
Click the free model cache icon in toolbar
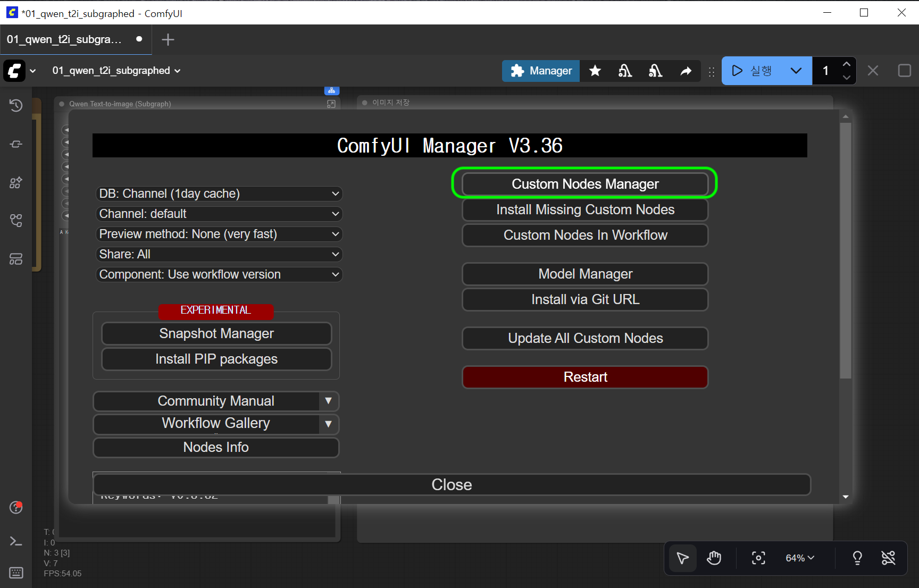[x=656, y=71]
